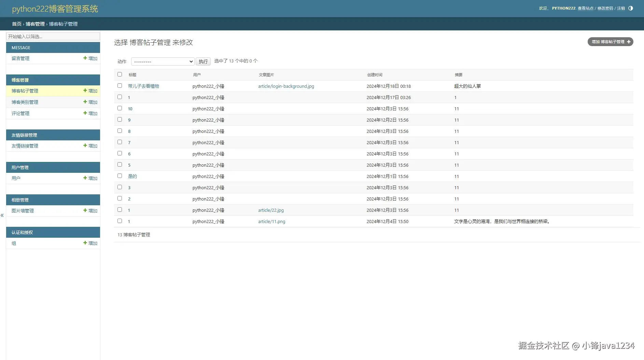The image size is (644, 360).
Task: Click the plus 增加 beside 图片墙管理
Action: [x=90, y=211]
